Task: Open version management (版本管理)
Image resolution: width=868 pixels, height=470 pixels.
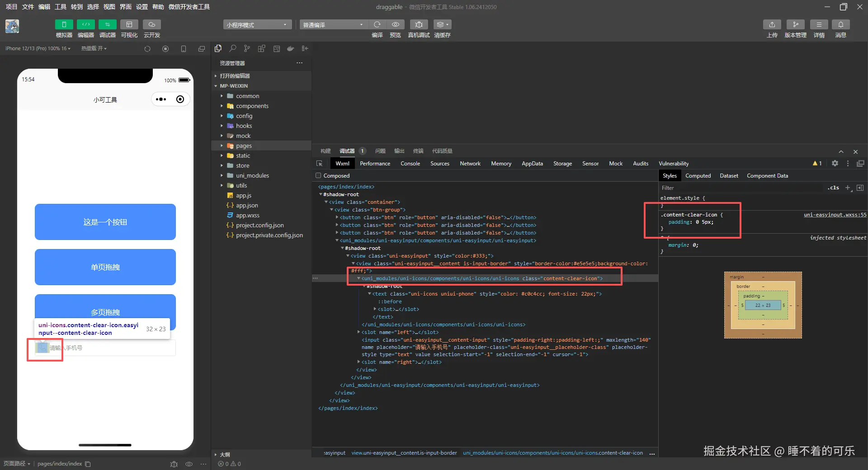Action: 795,24
